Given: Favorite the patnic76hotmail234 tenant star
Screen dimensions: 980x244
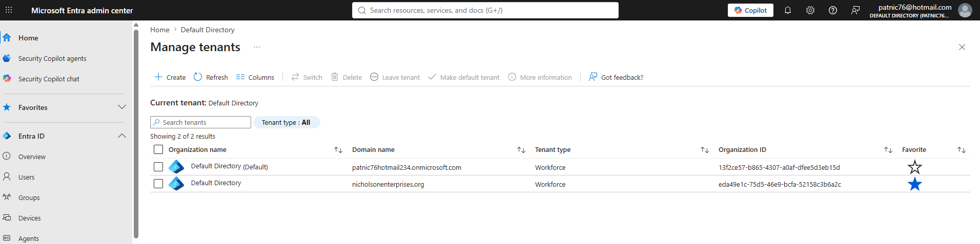Looking at the screenshot, I should [915, 167].
